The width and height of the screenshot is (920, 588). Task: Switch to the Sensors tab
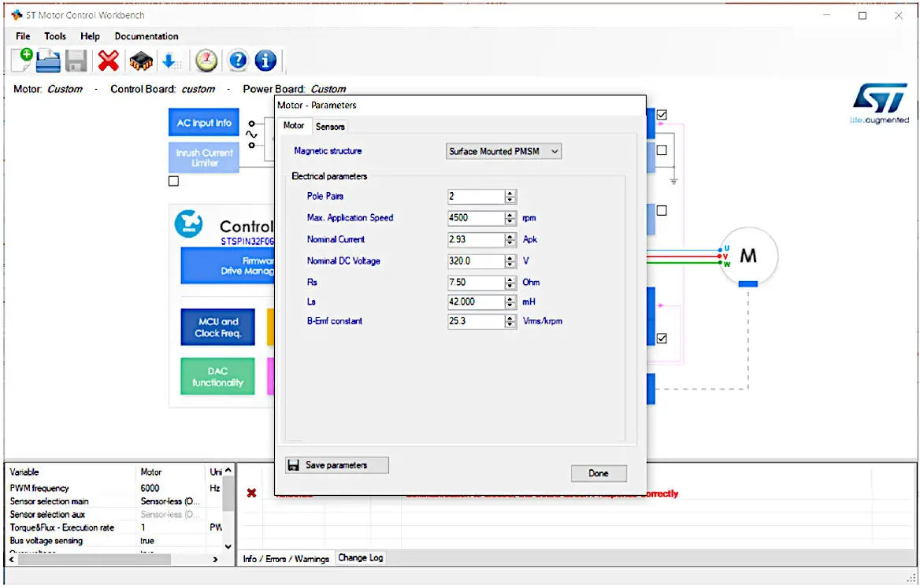330,126
